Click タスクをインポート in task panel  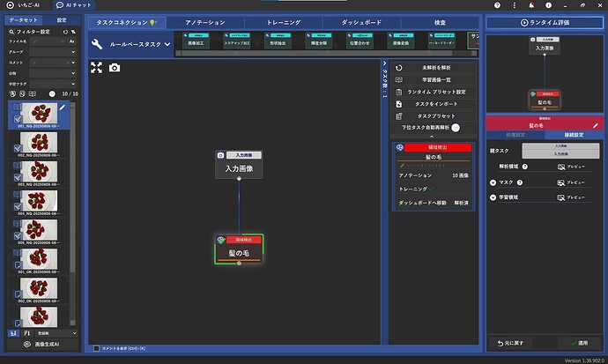click(434, 104)
